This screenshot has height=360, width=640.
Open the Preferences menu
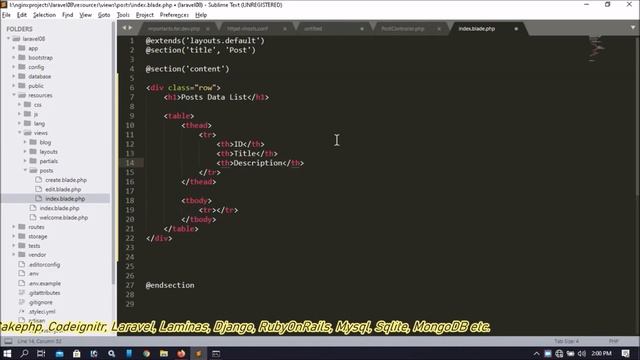pos(174,15)
